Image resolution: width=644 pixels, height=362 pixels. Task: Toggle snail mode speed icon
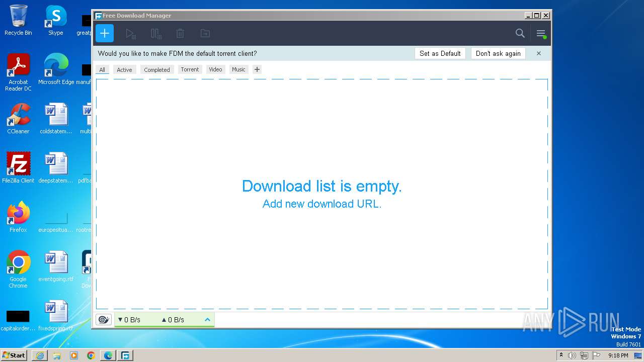[x=104, y=319]
